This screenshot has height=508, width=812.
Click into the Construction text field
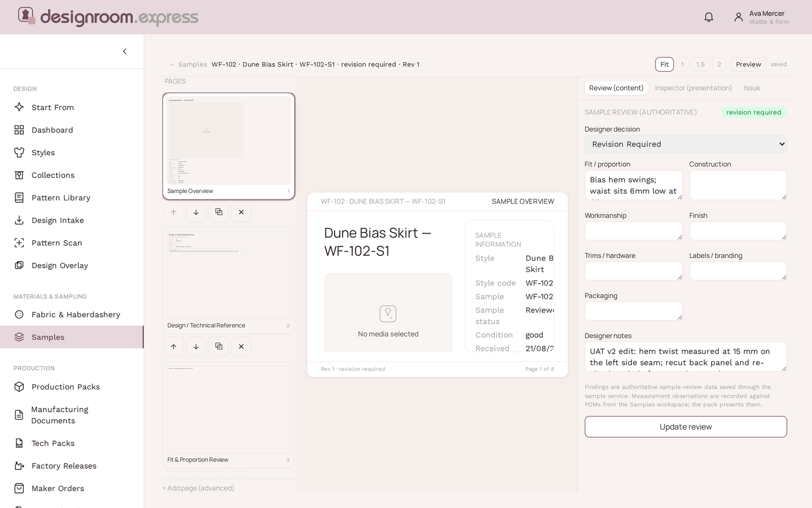(738, 185)
